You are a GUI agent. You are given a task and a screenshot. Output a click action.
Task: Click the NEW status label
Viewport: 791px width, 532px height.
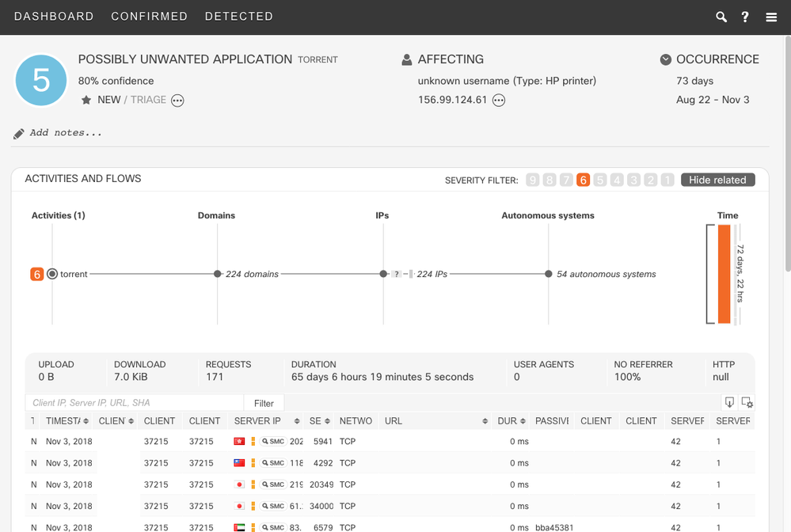pyautogui.click(x=109, y=100)
